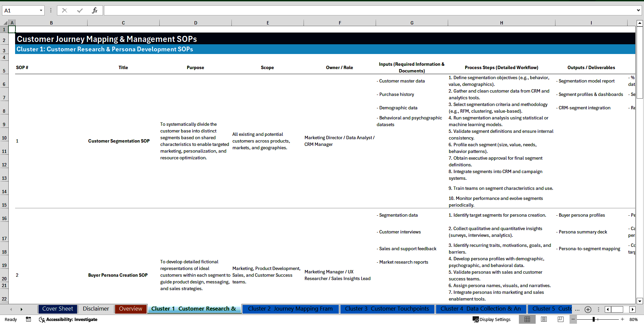644x324 pixels.
Task: Click the next sheet navigation arrow
Action: [x=21, y=309]
